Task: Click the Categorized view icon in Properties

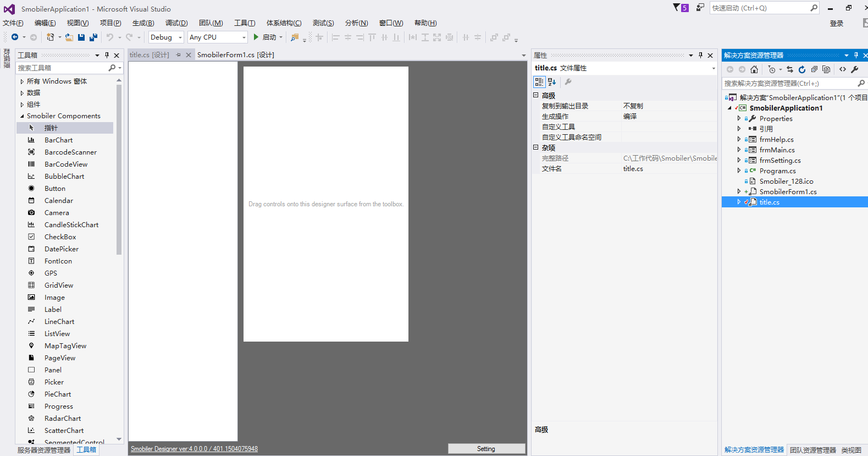Action: (x=539, y=82)
